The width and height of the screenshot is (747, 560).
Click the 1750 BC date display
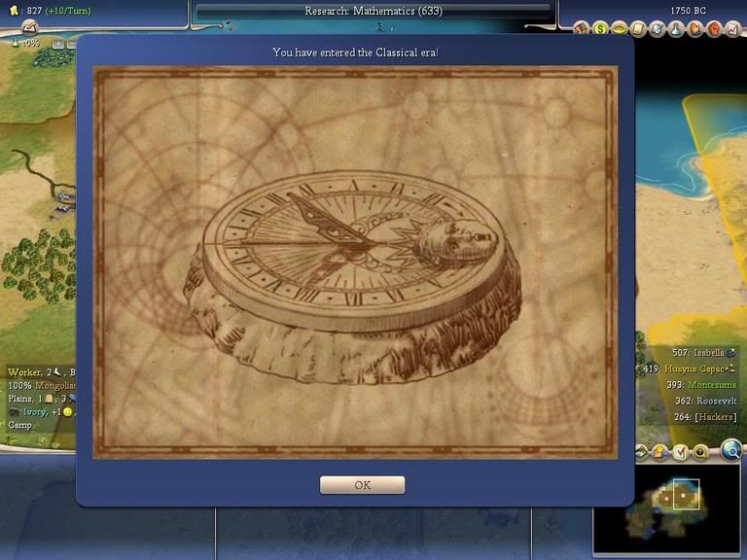[x=688, y=11]
